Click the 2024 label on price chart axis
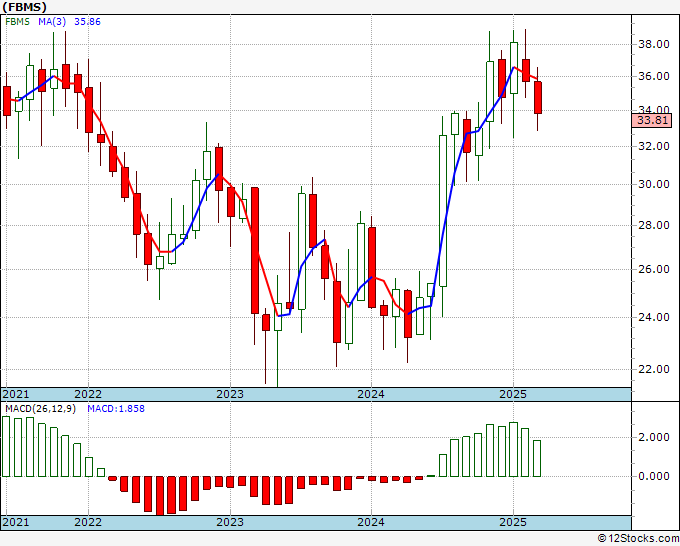Viewport: 680px width, 546px height. pos(371,394)
